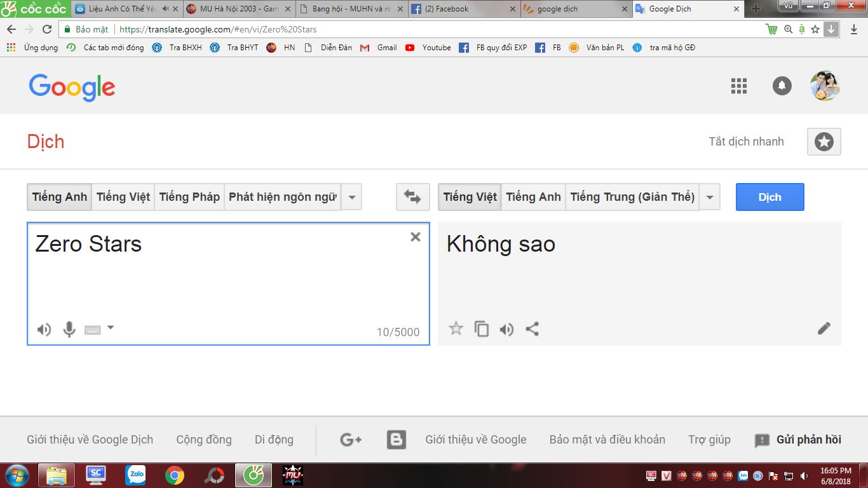Listen to the source text pronunciation
Image resolution: width=868 pixels, height=488 pixels.
click(x=44, y=329)
